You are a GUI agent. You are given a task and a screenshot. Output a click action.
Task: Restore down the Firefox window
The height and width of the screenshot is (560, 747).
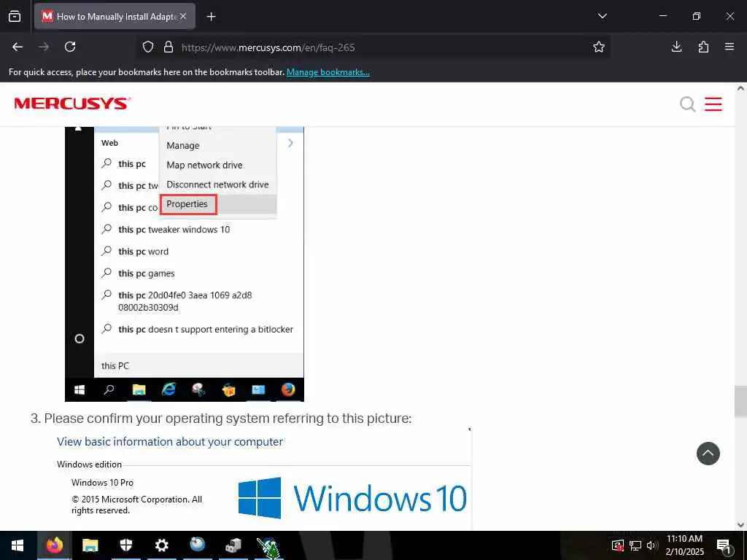[x=696, y=16]
